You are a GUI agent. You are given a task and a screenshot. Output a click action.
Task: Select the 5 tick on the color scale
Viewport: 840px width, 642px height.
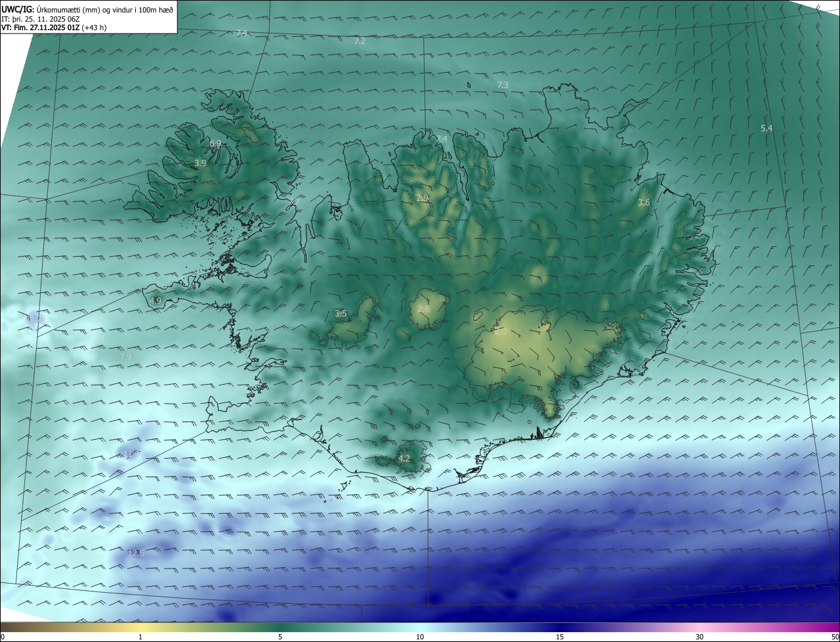point(280,637)
